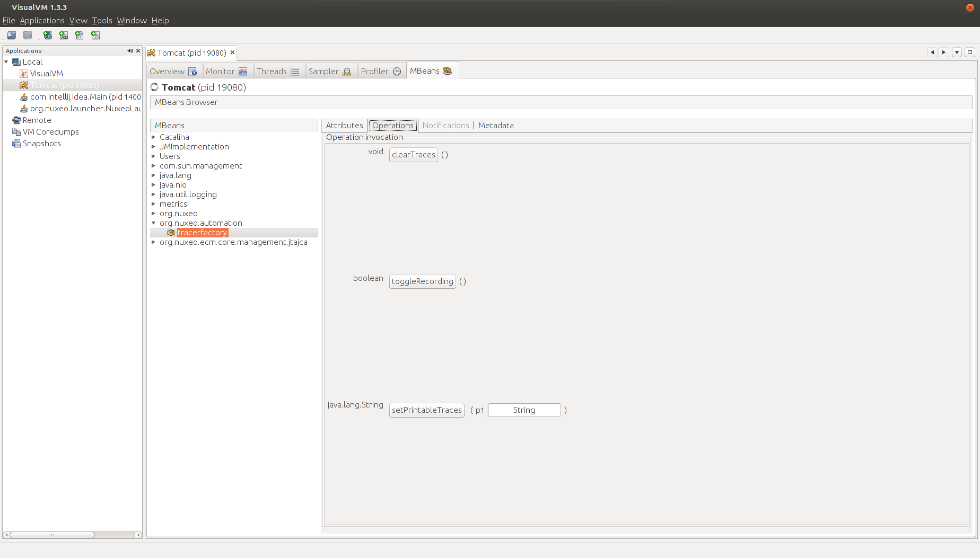Switch to the Profiler tab
Image resolution: width=980 pixels, height=558 pixels.
pyautogui.click(x=381, y=72)
